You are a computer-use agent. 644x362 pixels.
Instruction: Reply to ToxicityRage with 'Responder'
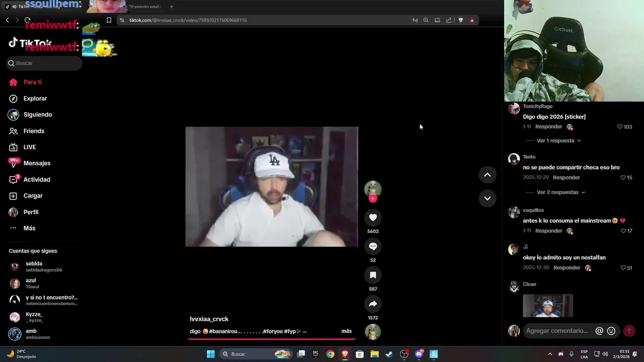coord(548,127)
